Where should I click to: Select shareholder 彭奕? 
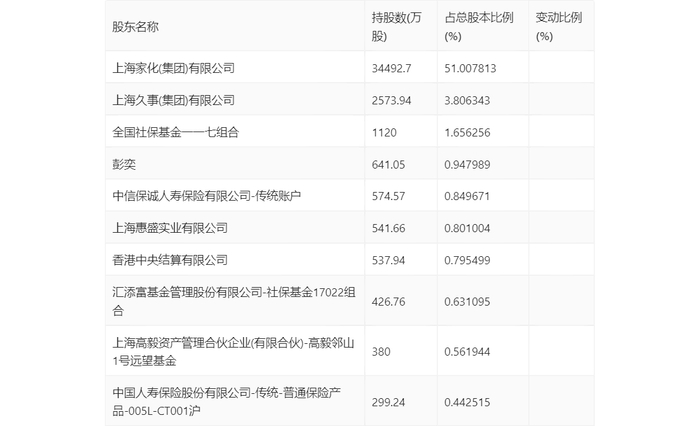[124, 164]
